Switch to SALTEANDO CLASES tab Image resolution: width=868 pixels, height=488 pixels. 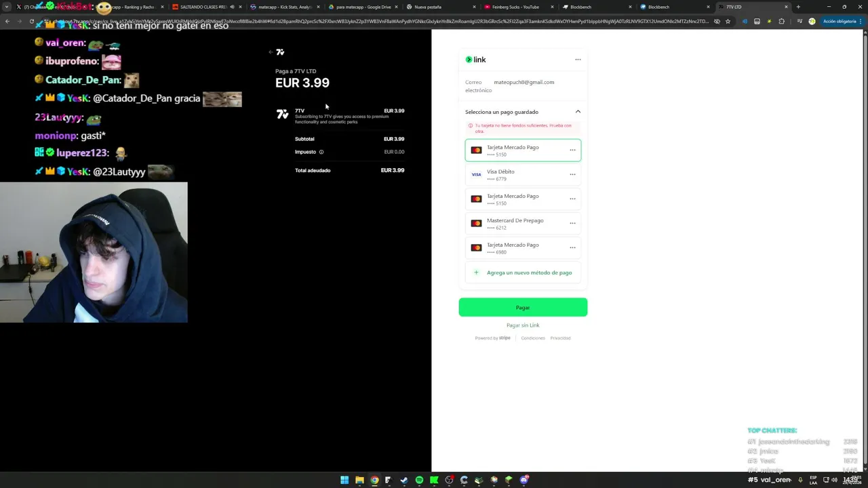point(203,7)
